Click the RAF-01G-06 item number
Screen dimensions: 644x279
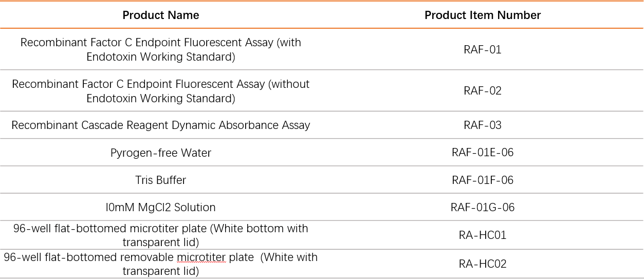click(483, 208)
